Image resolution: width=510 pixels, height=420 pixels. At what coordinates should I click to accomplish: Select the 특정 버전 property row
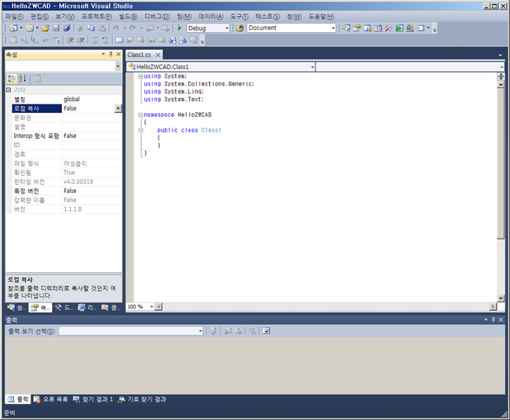67,191
